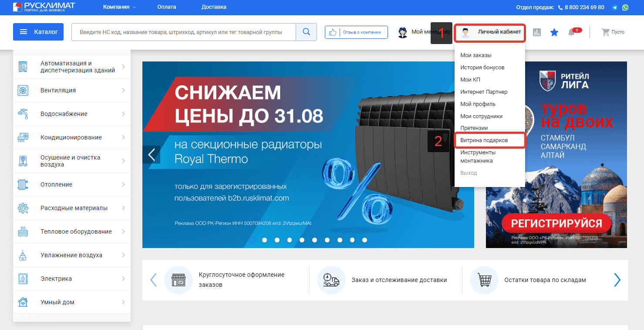Go to previous banner slide arrow
Screen dimensions: 644x330
click(x=152, y=154)
